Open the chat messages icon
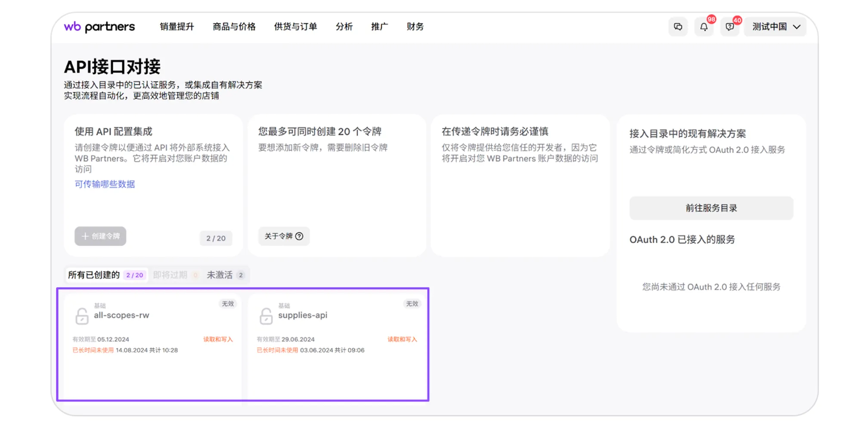Screen dimensions: 868x428 [678, 27]
